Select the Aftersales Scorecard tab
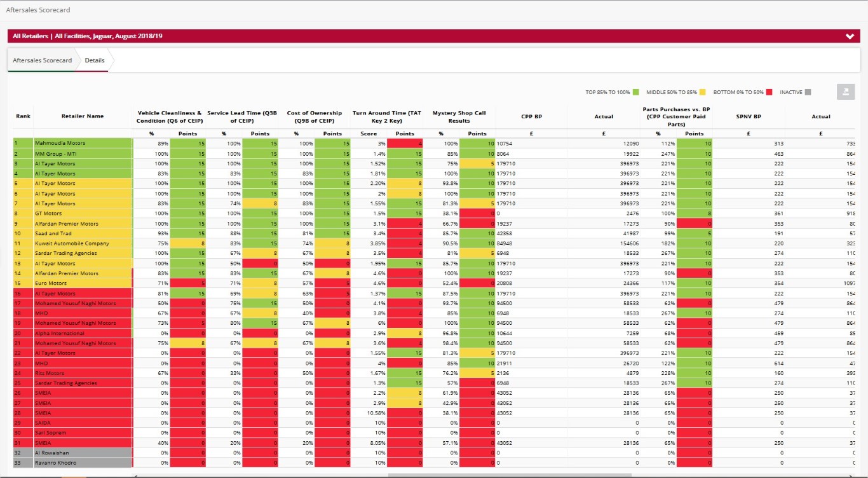This screenshot has height=478, width=868. (42, 60)
